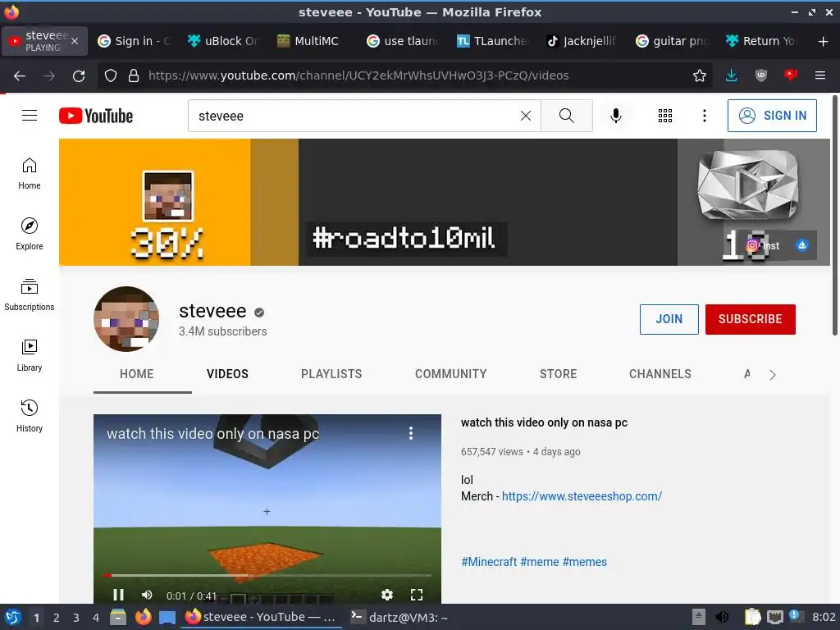Switch to workspace 2 on taskbar

coord(56,618)
